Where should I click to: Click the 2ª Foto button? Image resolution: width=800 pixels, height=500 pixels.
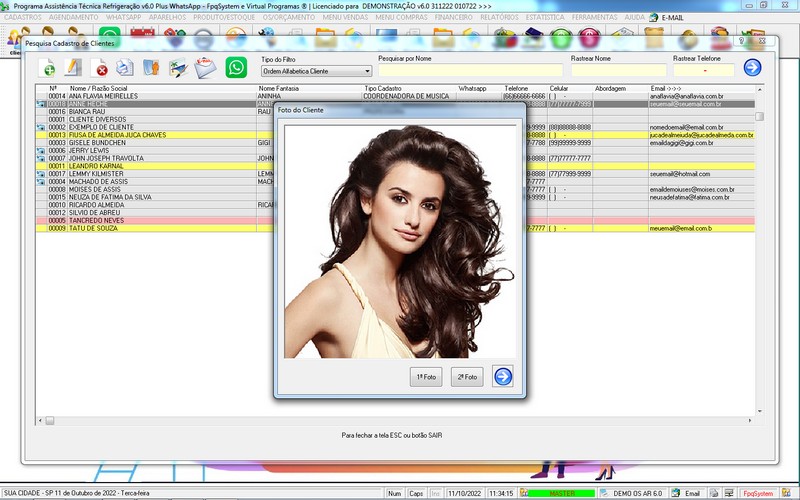tap(465, 377)
